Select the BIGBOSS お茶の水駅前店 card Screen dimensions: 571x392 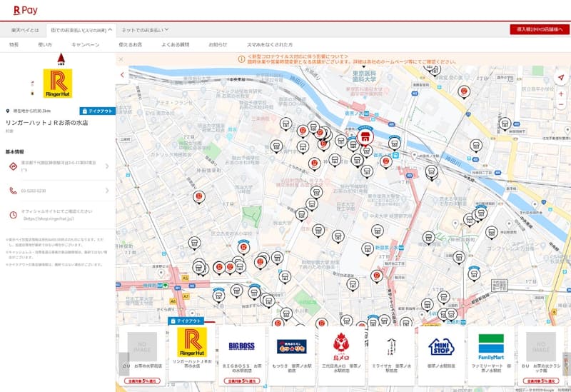[242, 355]
